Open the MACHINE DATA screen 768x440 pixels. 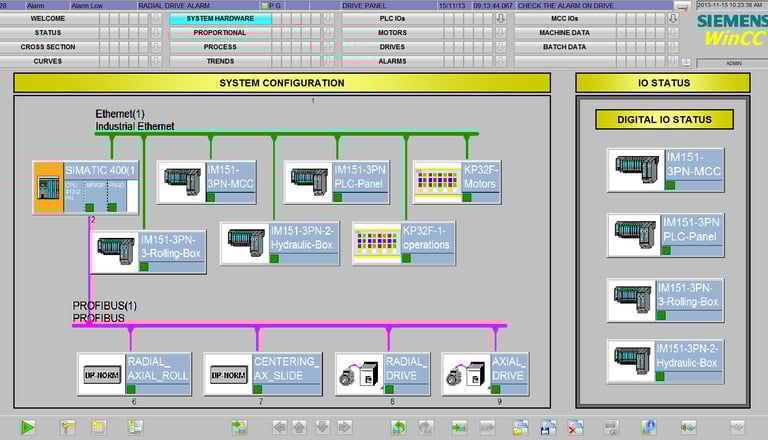565,33
